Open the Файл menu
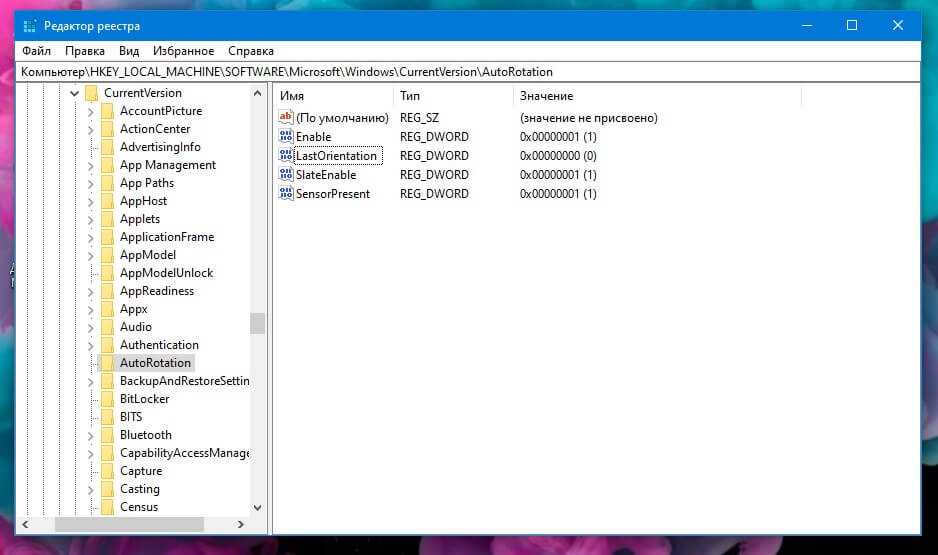Screen dimensions: 938x555 pyautogui.click(x=36, y=51)
